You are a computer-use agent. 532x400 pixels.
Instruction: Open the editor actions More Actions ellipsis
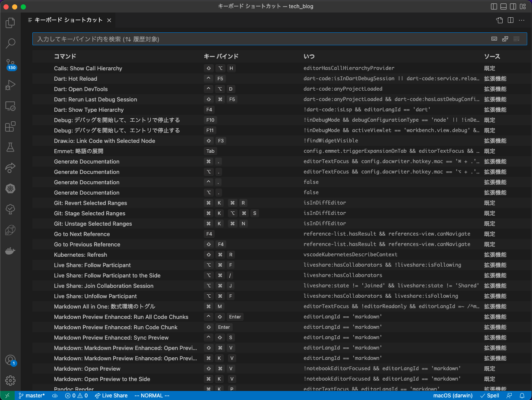click(522, 20)
